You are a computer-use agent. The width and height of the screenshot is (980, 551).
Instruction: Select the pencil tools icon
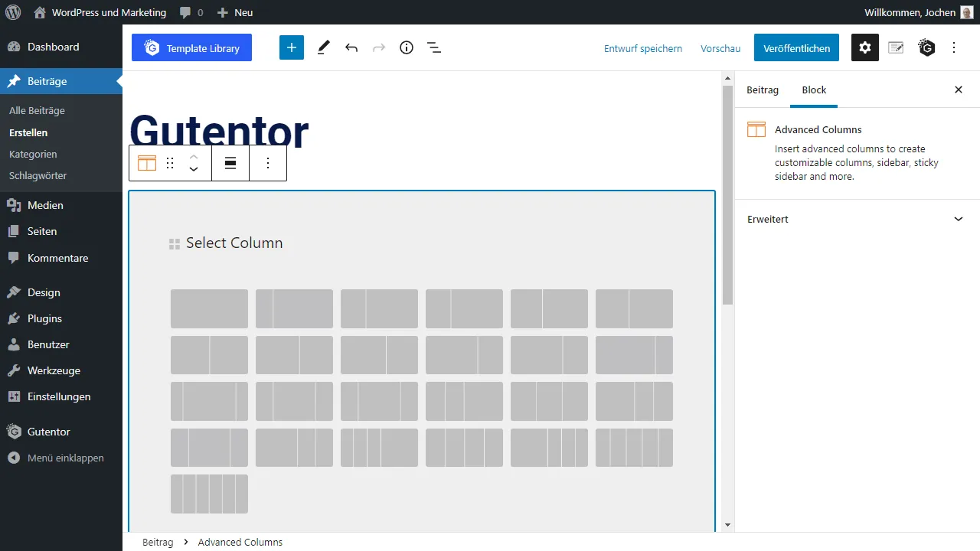tap(323, 47)
